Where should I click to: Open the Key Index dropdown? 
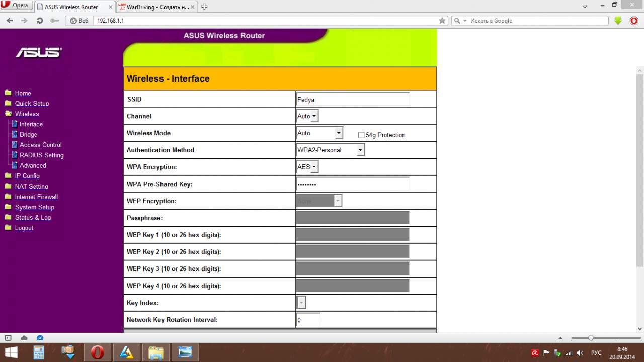pyautogui.click(x=301, y=302)
